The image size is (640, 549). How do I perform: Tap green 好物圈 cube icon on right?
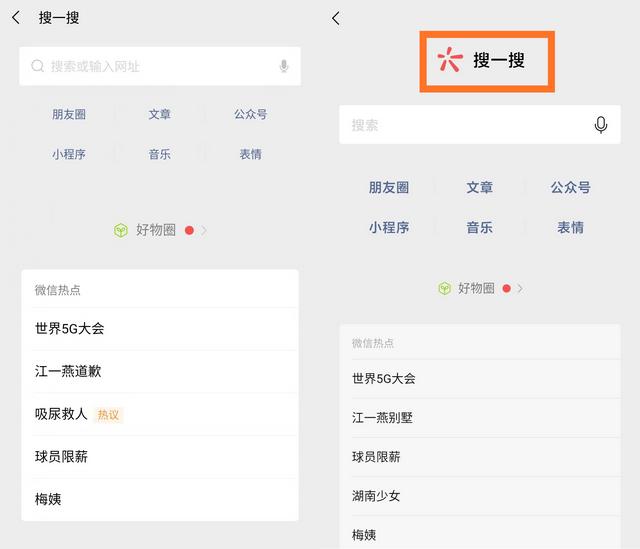444,289
